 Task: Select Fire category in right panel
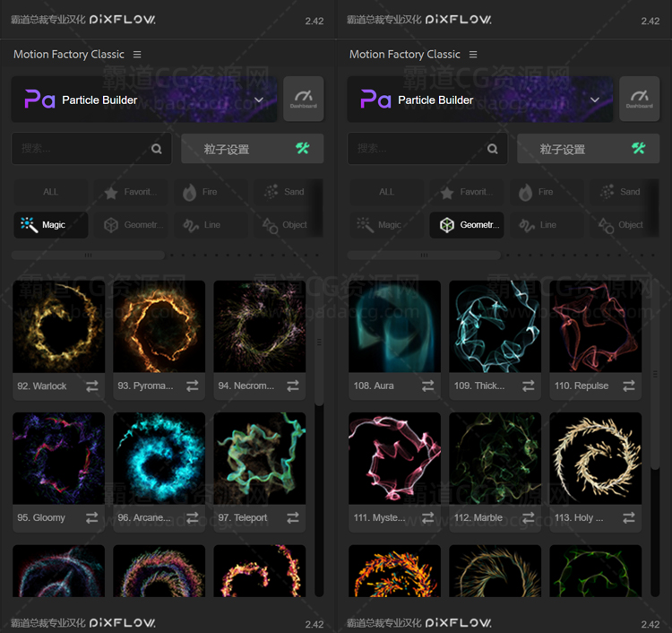click(x=547, y=192)
